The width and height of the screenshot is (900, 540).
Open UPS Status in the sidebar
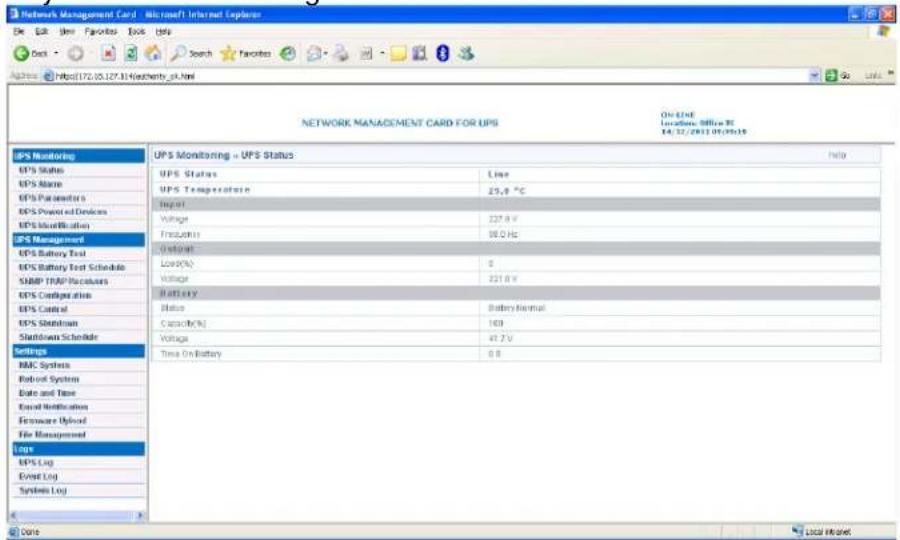[x=41, y=170]
